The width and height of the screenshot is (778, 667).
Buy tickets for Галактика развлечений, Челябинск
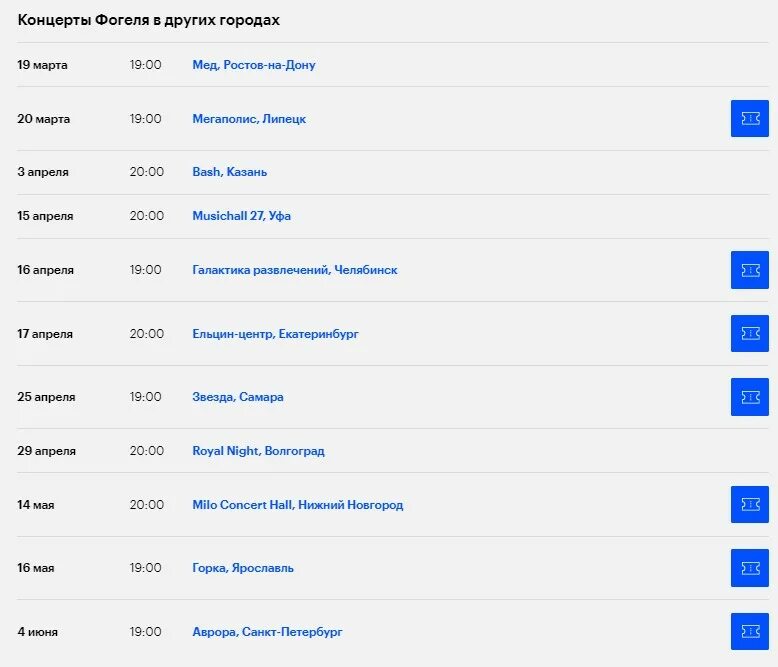coord(749,270)
